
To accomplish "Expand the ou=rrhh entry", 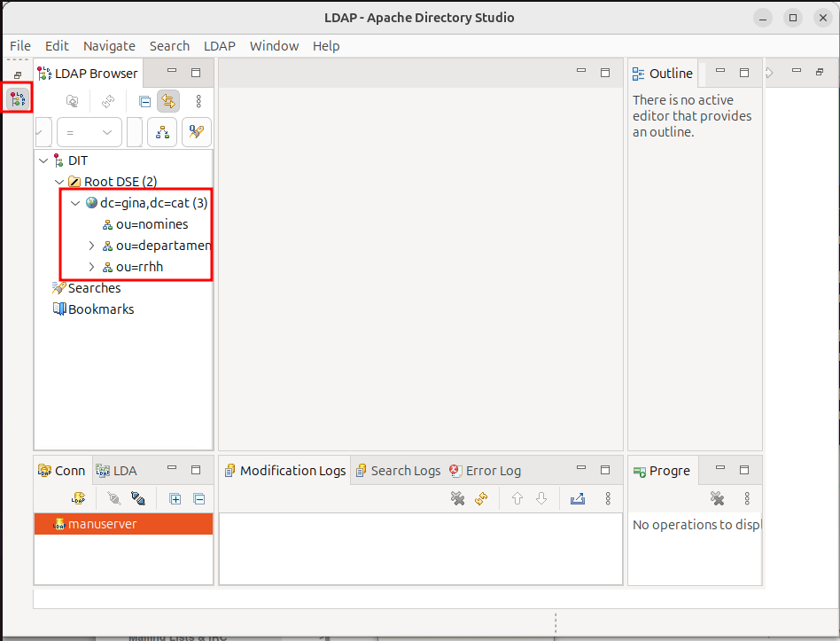I will click(91, 267).
